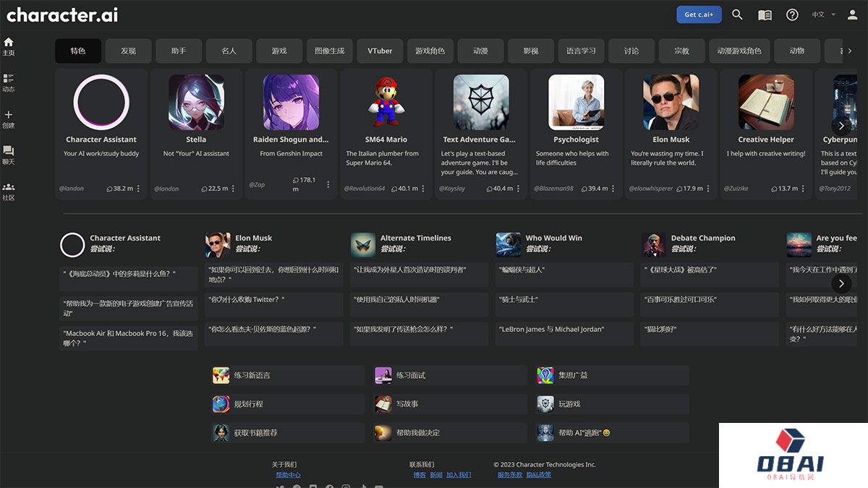Click the 集思广益 icon
This screenshot has height=488, width=868.
[545, 375]
